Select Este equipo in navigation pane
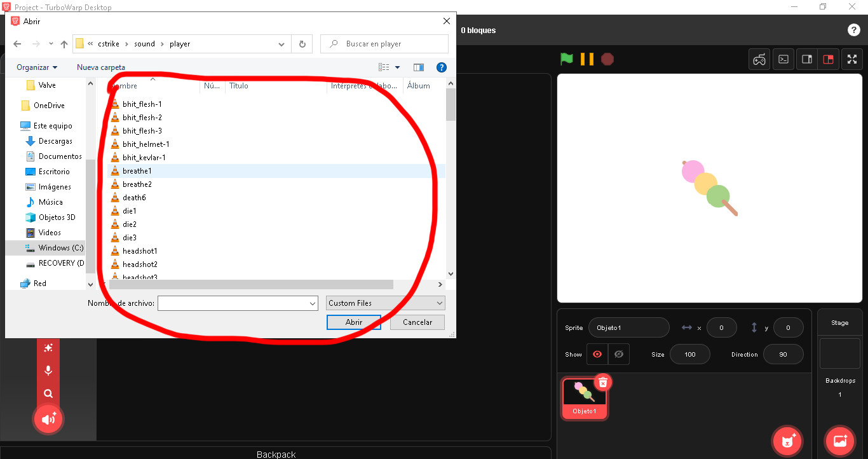 53,126
